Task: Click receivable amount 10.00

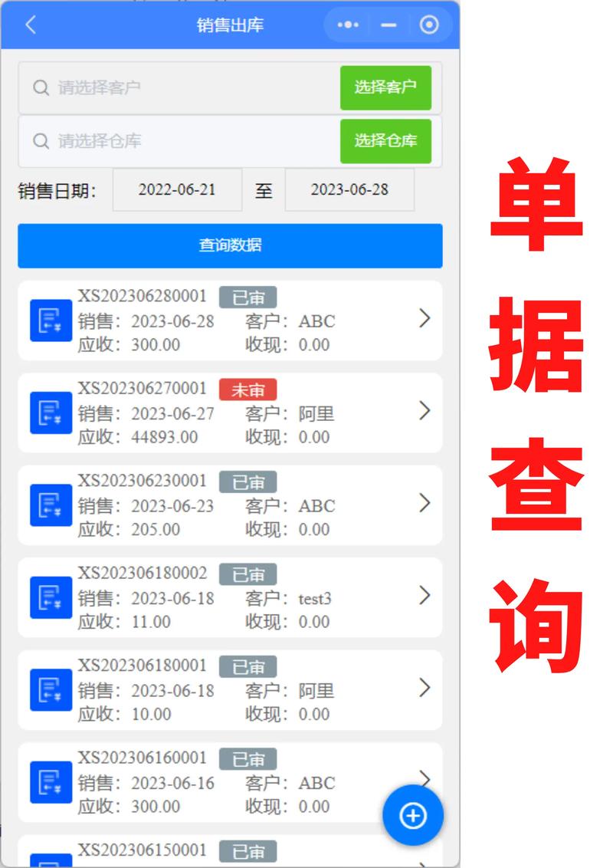Action: [151, 715]
